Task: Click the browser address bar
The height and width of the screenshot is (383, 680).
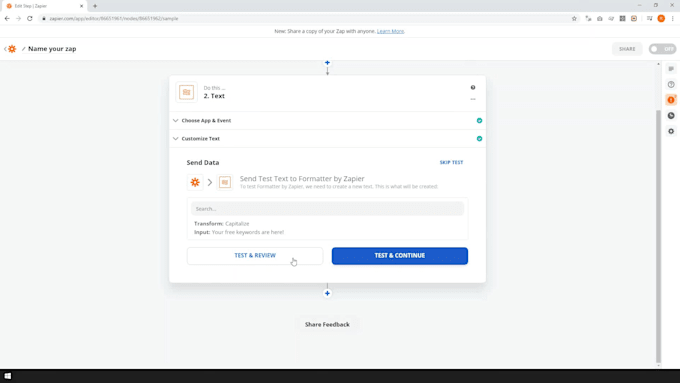Action: (304, 19)
